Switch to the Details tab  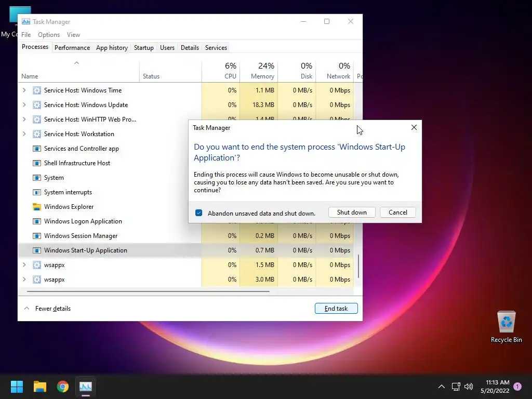(190, 48)
